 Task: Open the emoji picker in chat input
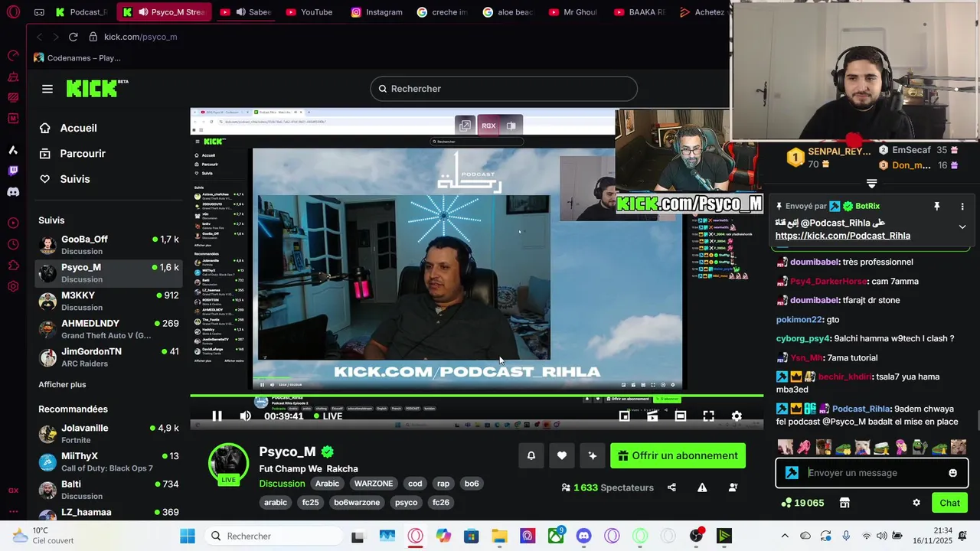[x=952, y=473]
